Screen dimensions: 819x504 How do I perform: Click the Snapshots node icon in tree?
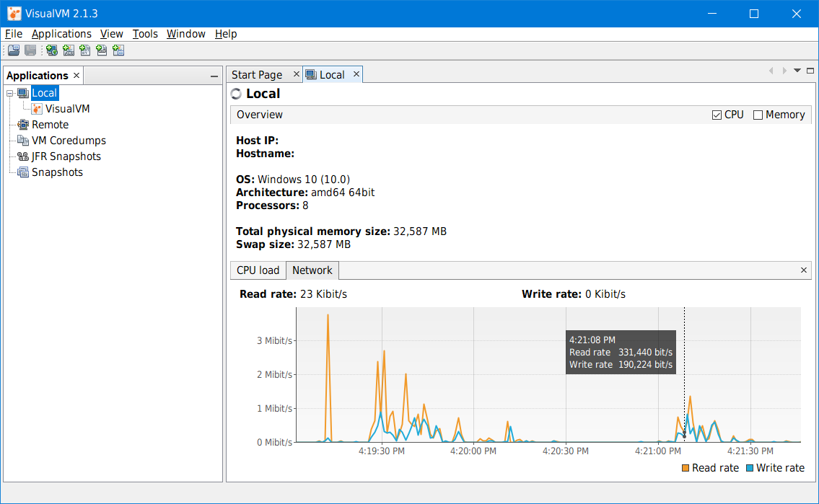(x=23, y=172)
